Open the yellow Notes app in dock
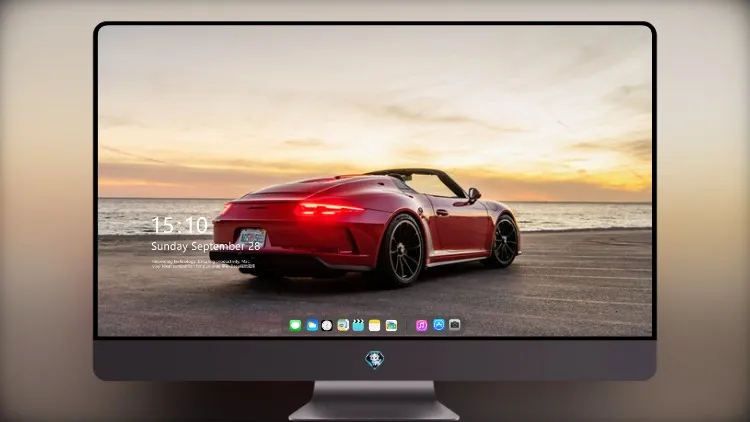The height and width of the screenshot is (422, 750). pos(375,325)
